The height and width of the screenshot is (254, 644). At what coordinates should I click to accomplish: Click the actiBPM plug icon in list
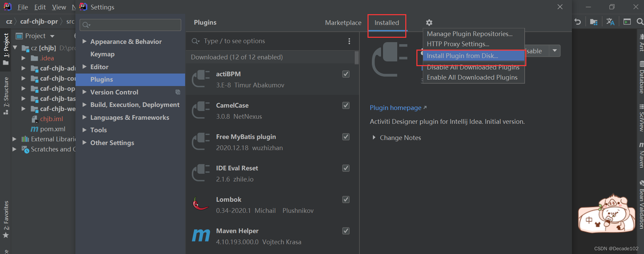[201, 79]
